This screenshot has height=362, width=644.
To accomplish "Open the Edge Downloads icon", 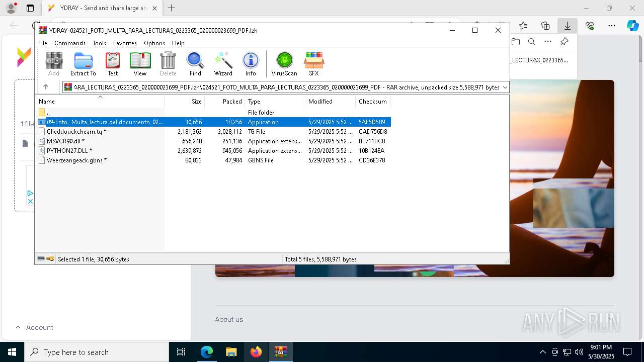I will coord(567,26).
